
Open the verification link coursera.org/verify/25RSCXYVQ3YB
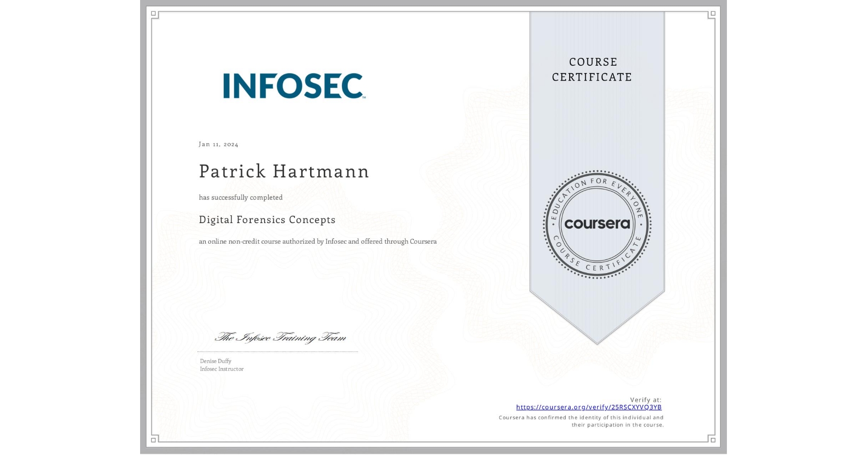589,407
